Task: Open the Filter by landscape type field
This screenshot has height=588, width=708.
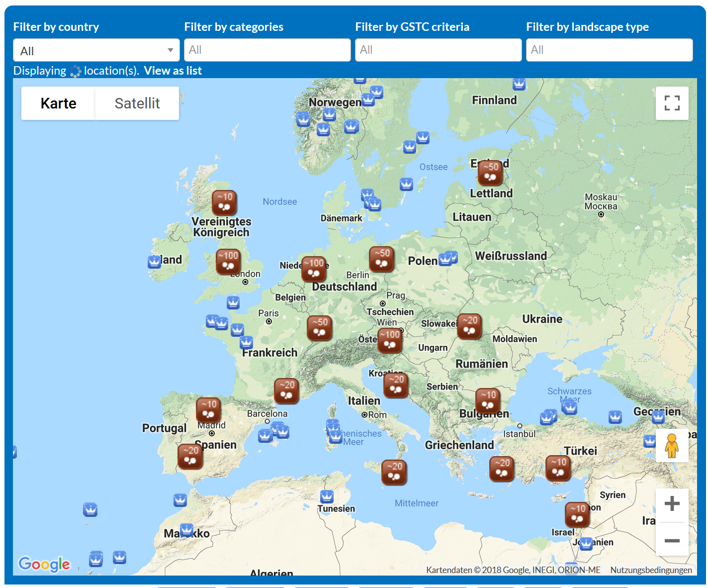Action: [x=609, y=50]
